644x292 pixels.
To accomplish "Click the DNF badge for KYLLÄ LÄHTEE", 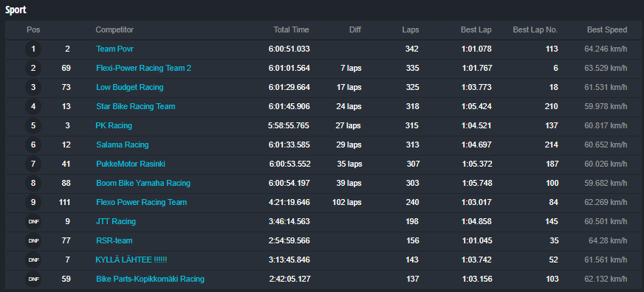I will click(x=33, y=260).
